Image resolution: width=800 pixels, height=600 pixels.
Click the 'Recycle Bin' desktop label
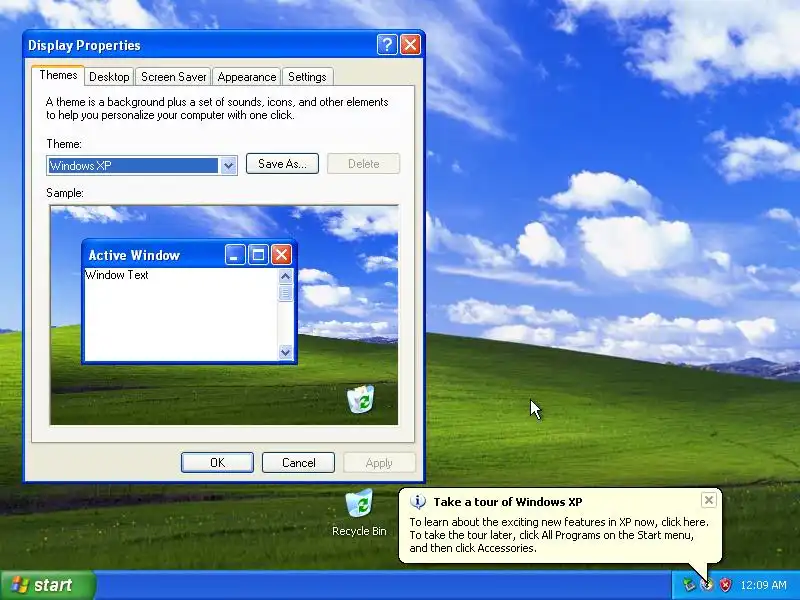(x=359, y=531)
